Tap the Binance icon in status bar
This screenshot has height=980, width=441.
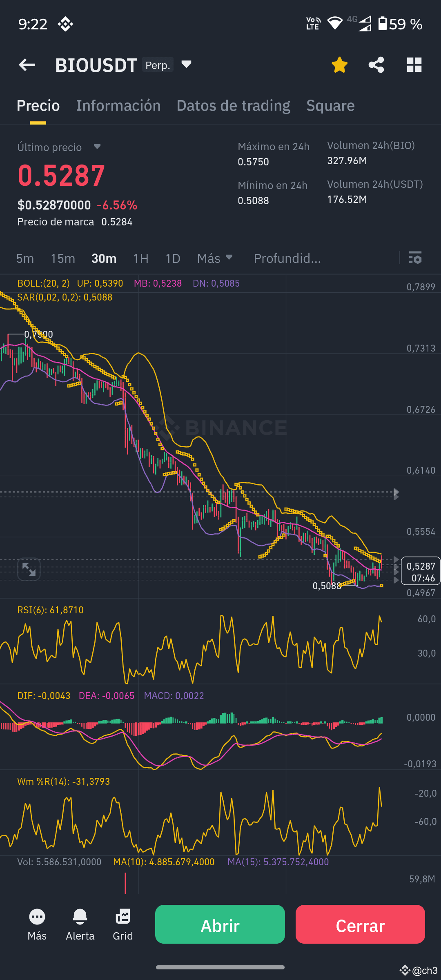coord(65,24)
